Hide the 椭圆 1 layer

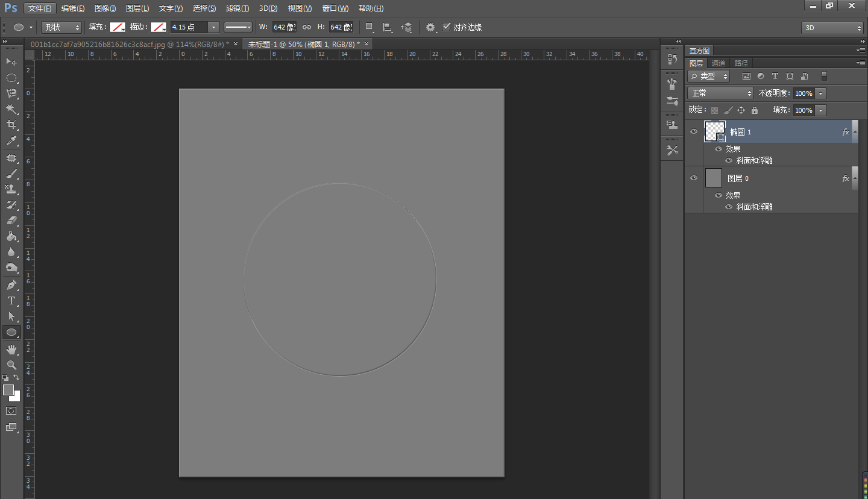tap(694, 131)
